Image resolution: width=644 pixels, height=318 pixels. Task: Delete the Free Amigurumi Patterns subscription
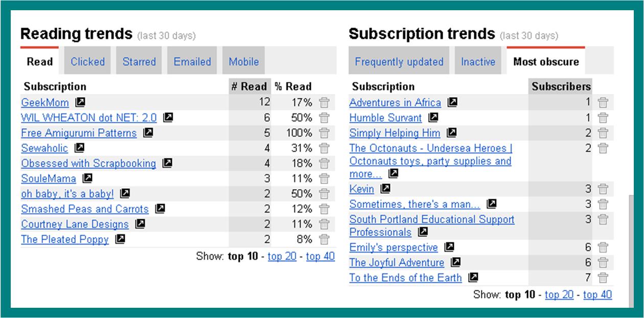click(324, 133)
